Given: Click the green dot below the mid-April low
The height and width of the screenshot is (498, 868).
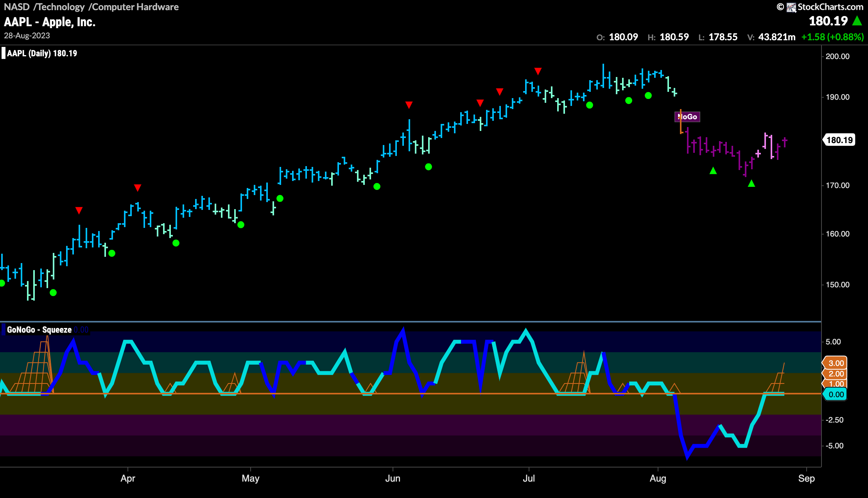Looking at the screenshot, I should [x=176, y=243].
